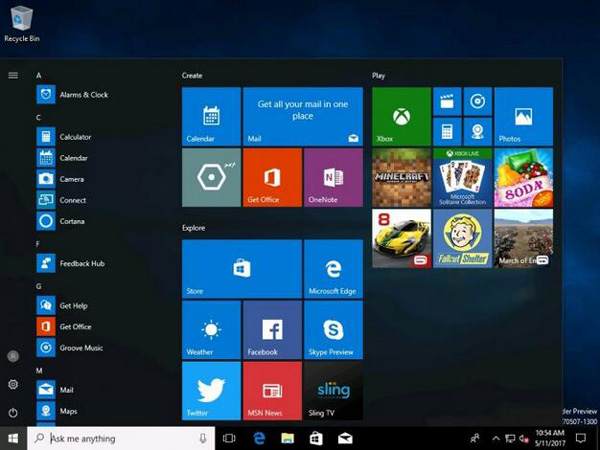Click the letter G group header
The height and width of the screenshot is (450, 600).
coord(39,286)
